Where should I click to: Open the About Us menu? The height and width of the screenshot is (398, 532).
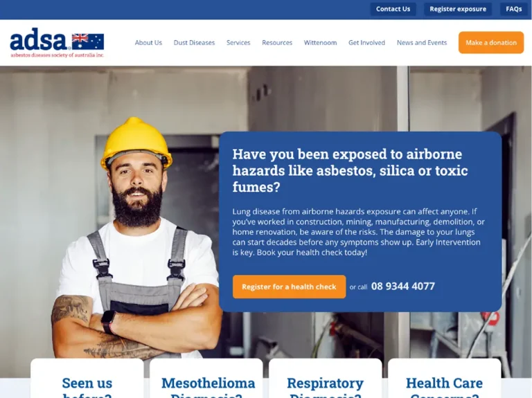click(148, 43)
